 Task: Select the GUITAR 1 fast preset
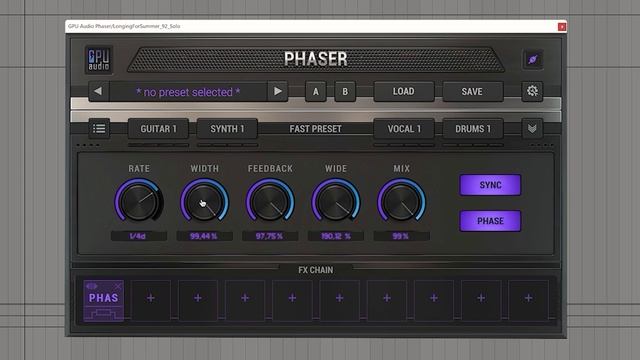click(158, 129)
